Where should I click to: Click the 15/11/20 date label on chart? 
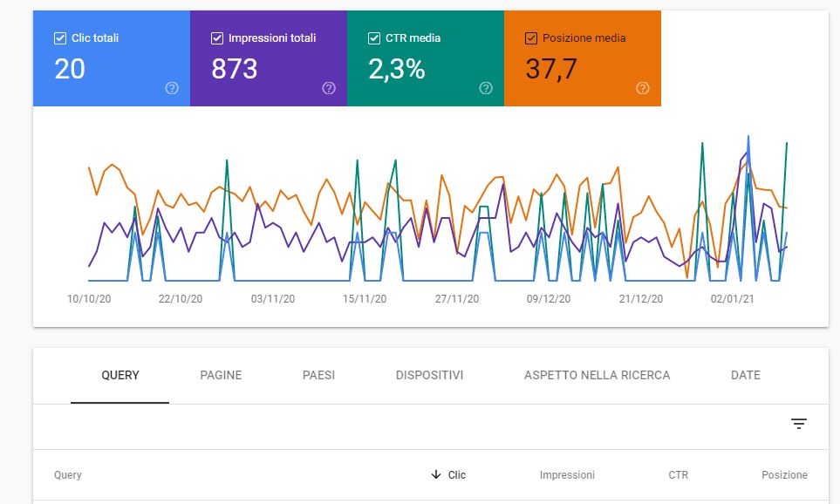coord(365,299)
